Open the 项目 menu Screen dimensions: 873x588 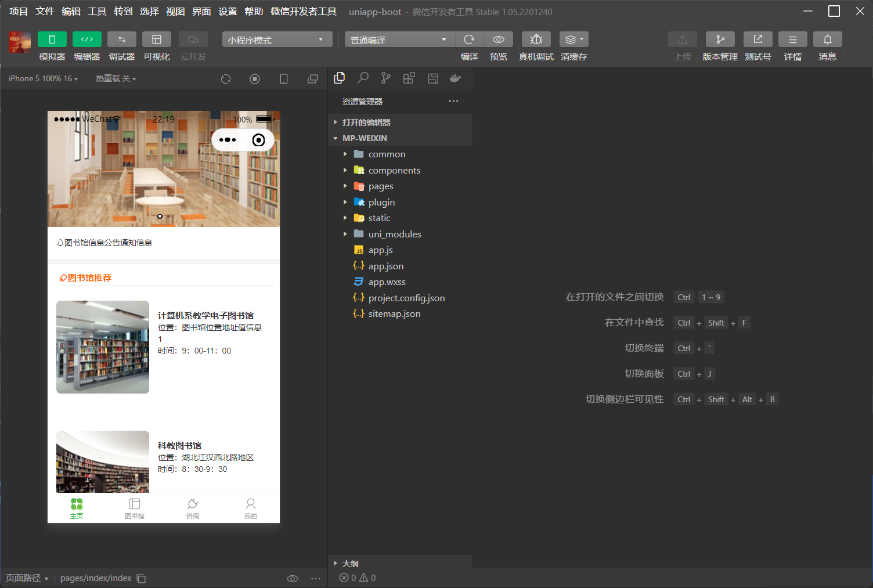tap(19, 12)
